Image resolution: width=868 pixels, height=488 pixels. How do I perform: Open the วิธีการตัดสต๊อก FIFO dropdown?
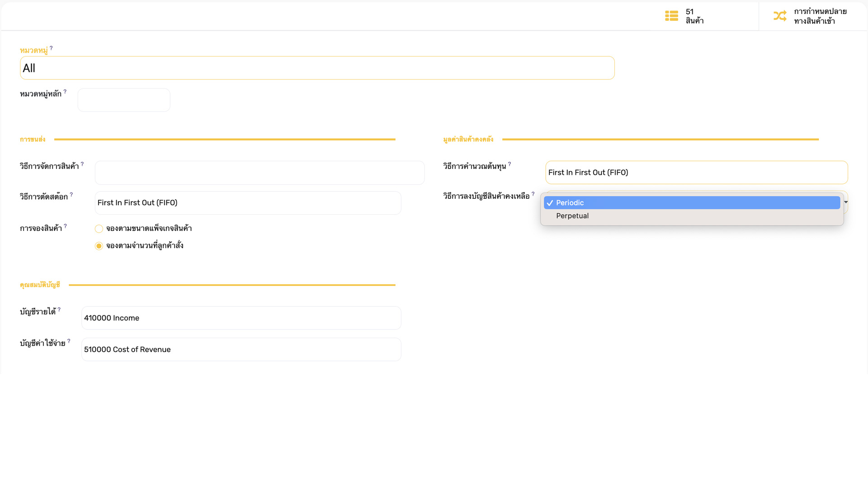tap(248, 203)
